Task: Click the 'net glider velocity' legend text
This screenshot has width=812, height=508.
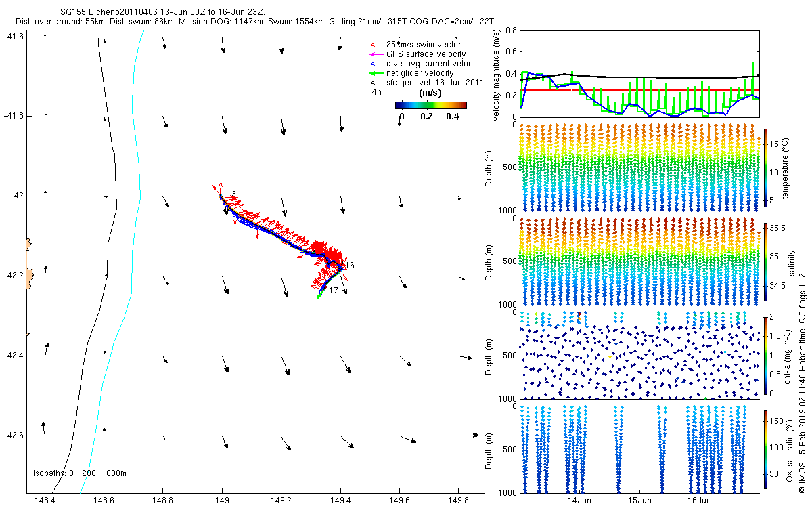Action: point(420,73)
